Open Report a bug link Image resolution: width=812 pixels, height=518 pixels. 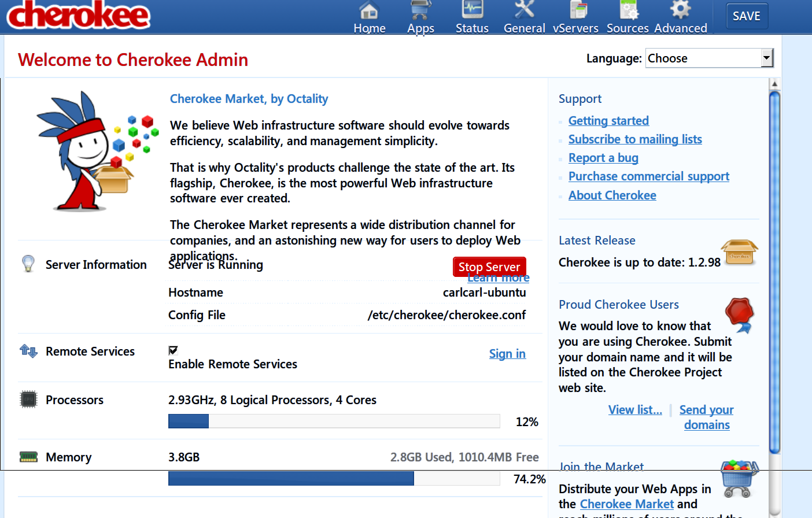[x=603, y=158]
